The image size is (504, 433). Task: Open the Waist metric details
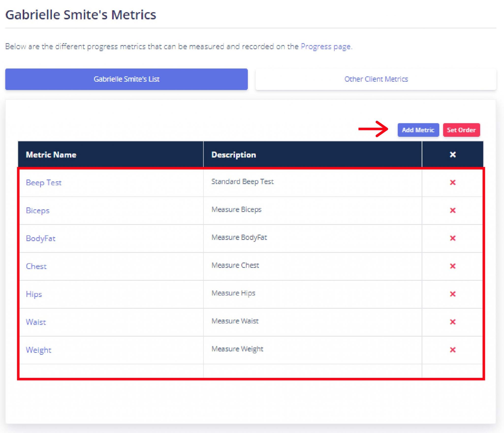[36, 322]
